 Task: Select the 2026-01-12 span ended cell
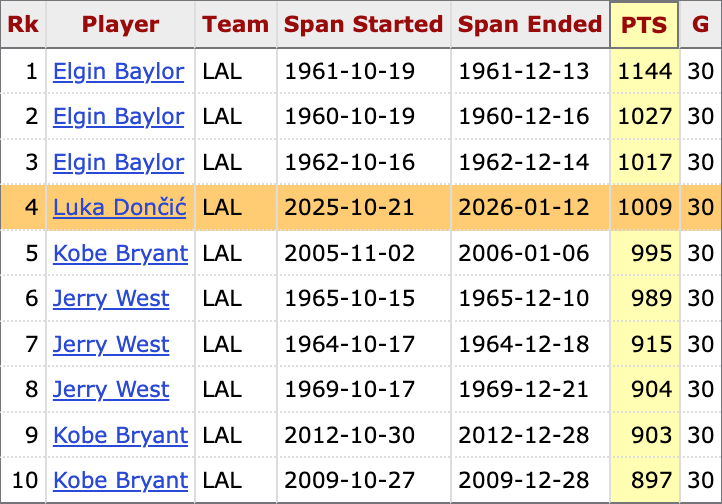click(530, 208)
